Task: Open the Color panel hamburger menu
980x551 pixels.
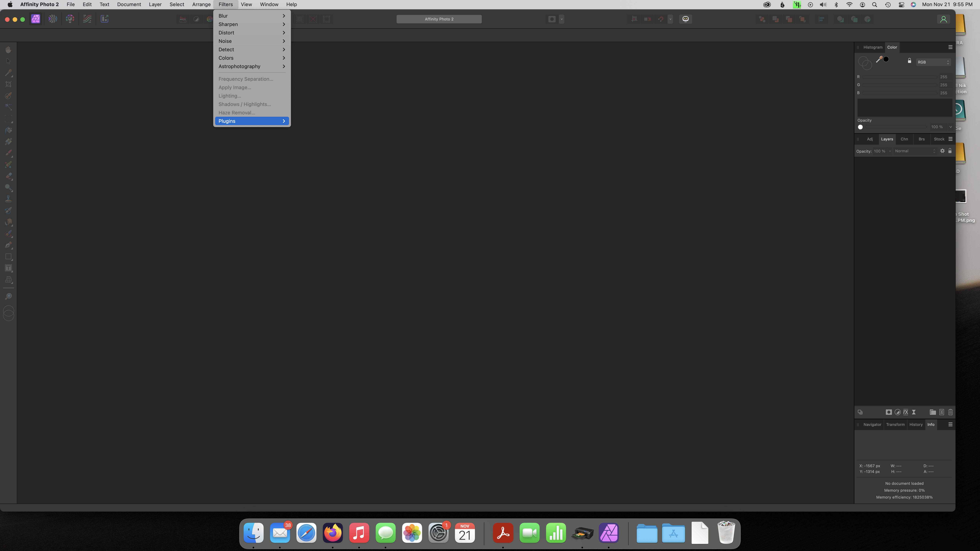Action: [950, 47]
